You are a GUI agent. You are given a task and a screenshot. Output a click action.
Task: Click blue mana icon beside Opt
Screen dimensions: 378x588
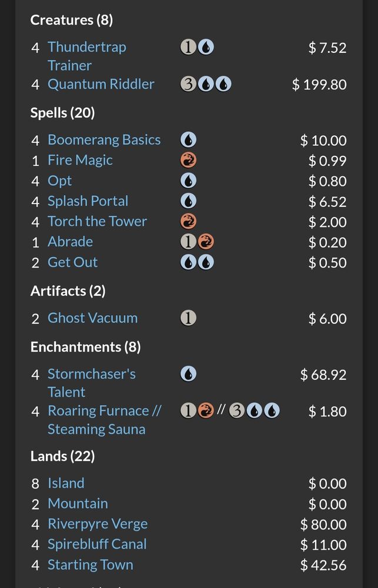click(188, 181)
